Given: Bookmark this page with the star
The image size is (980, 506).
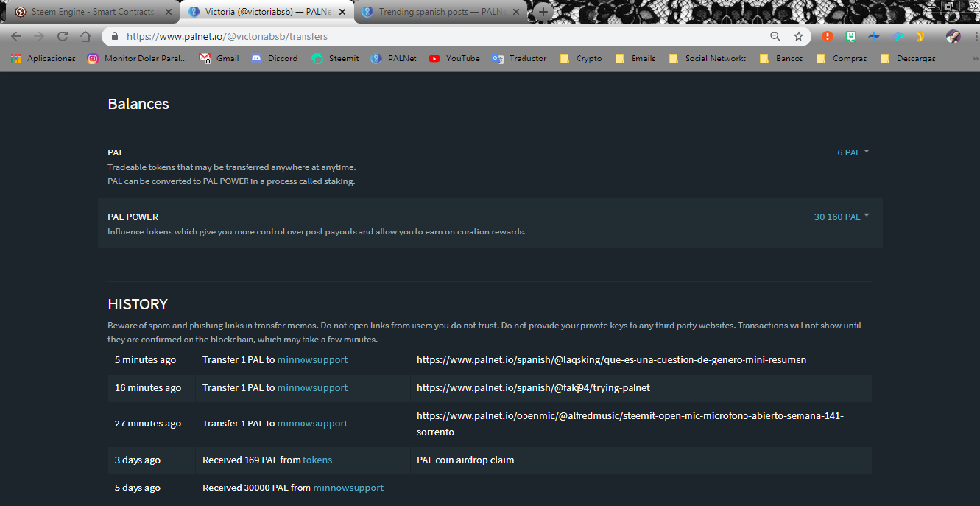Looking at the screenshot, I should click(x=798, y=36).
